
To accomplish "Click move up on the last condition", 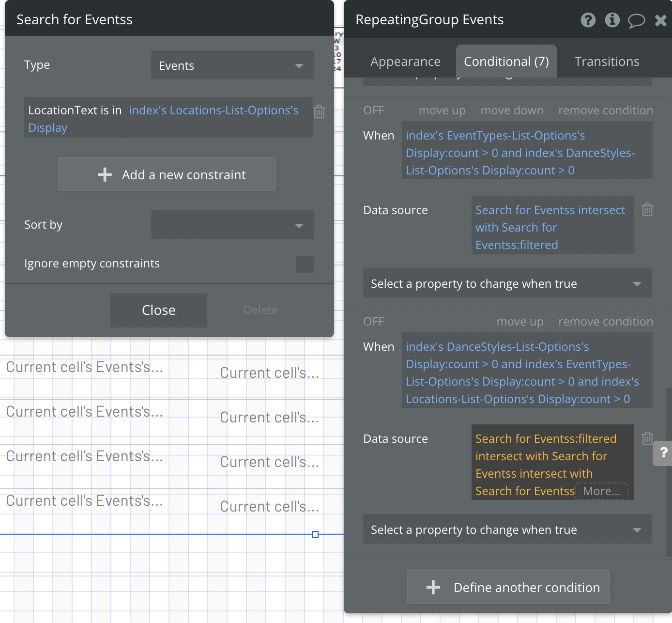I will point(520,322).
